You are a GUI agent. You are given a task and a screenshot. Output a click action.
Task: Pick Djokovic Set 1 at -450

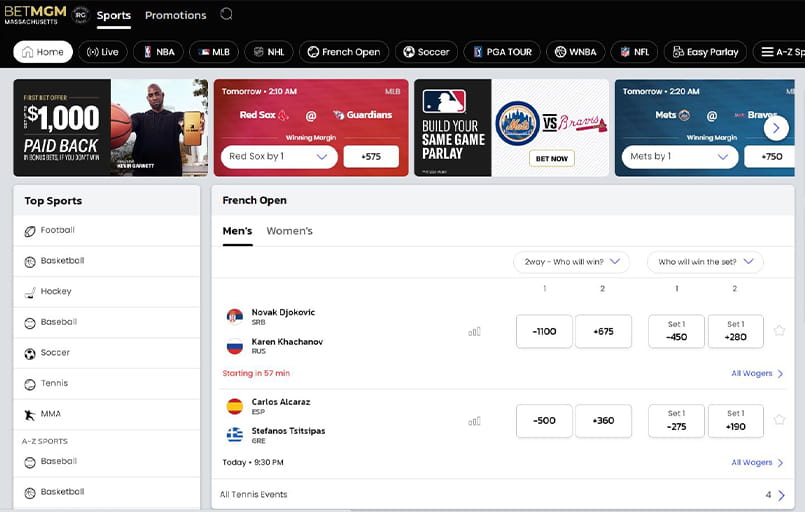pos(676,331)
